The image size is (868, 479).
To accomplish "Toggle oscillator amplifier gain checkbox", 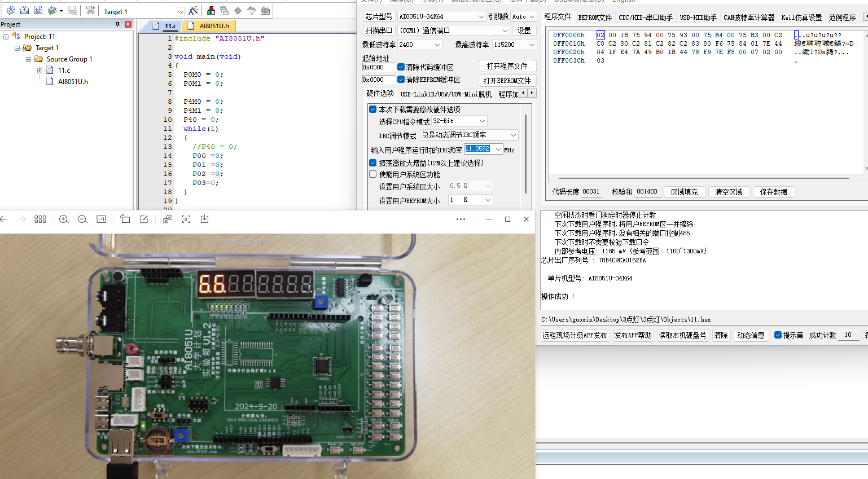I will coord(372,163).
